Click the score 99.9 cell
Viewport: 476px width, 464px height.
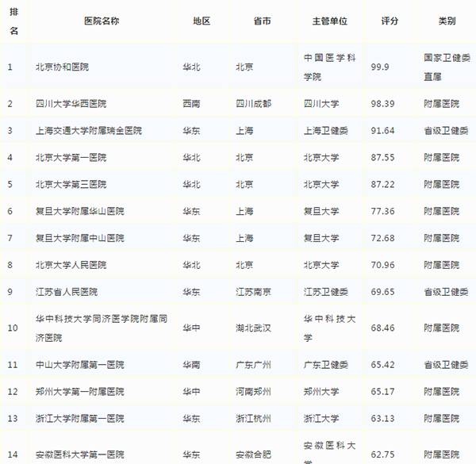pos(380,67)
